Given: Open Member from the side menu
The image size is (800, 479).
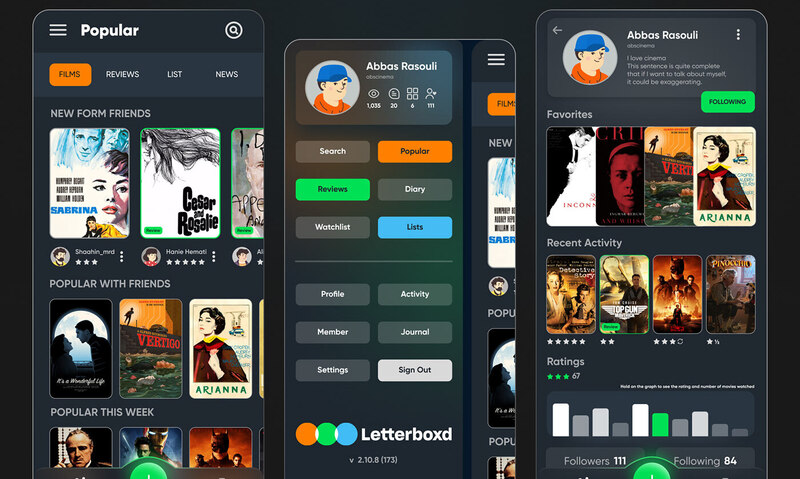Looking at the screenshot, I should coord(333,332).
